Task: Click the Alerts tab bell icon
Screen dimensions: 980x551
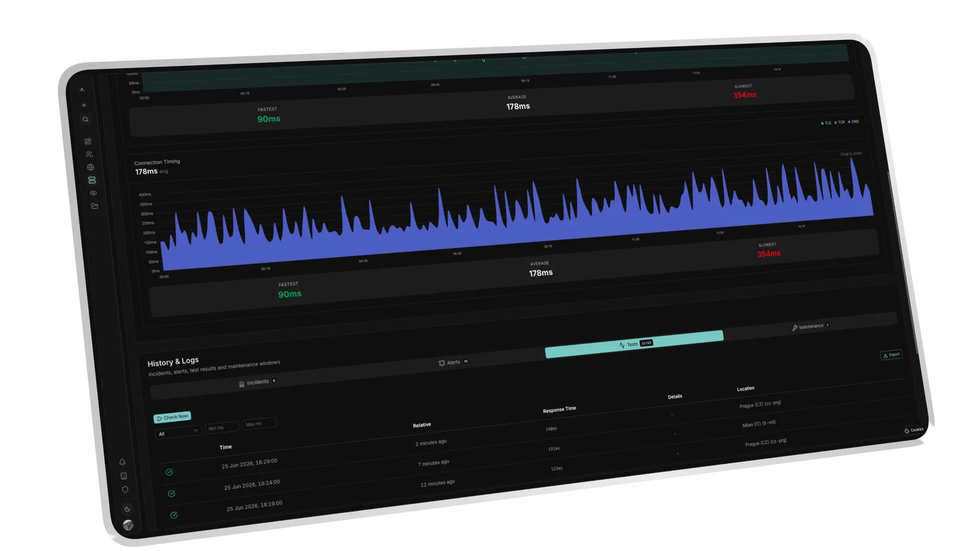Action: 442,363
